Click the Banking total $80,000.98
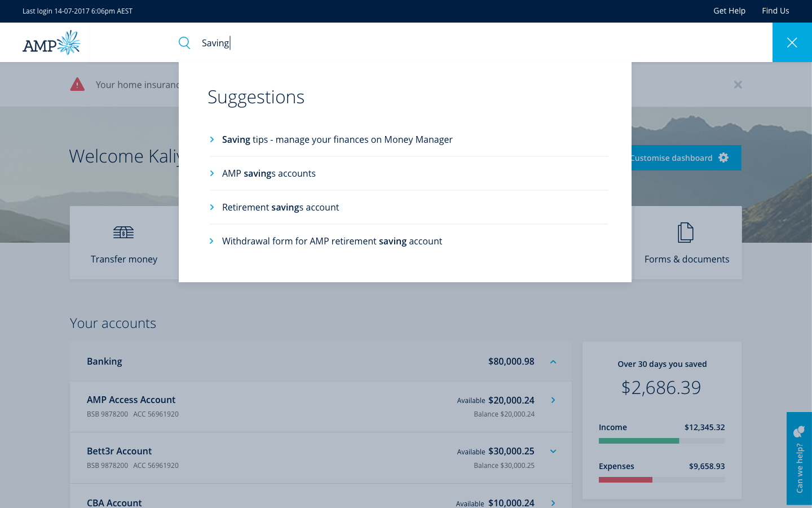Viewport: 812px width, 508px height. 511,361
